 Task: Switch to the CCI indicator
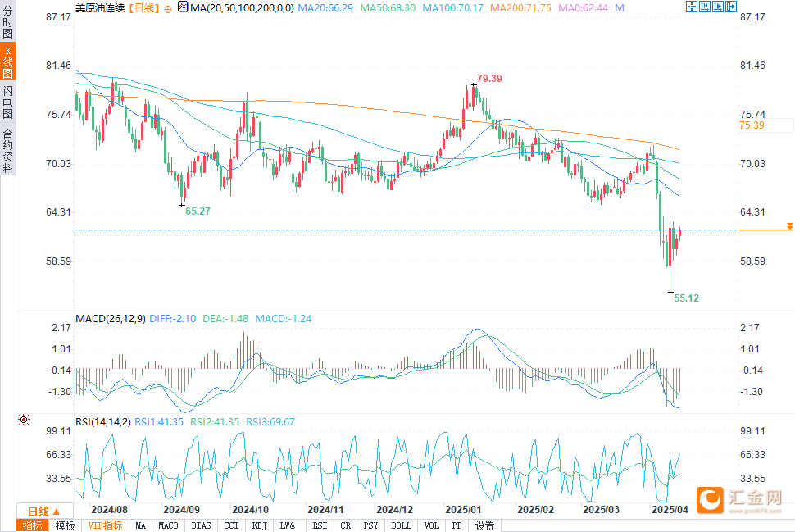click(x=231, y=526)
